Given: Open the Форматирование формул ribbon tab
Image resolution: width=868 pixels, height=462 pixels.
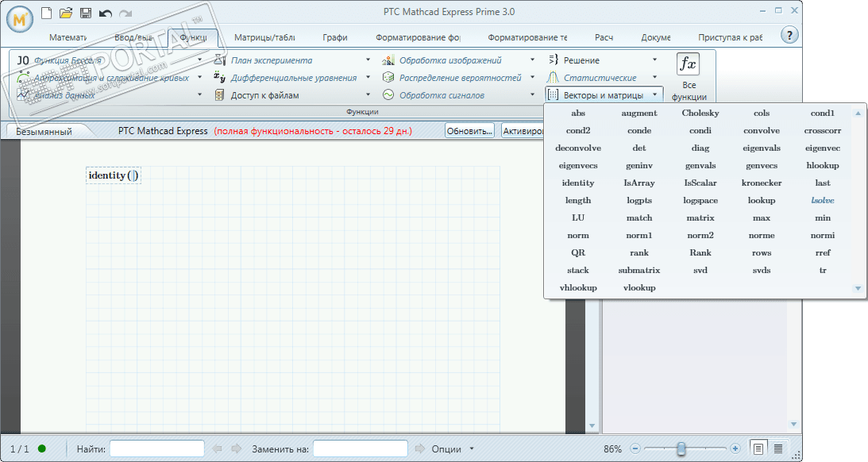Looking at the screenshot, I should click(418, 37).
